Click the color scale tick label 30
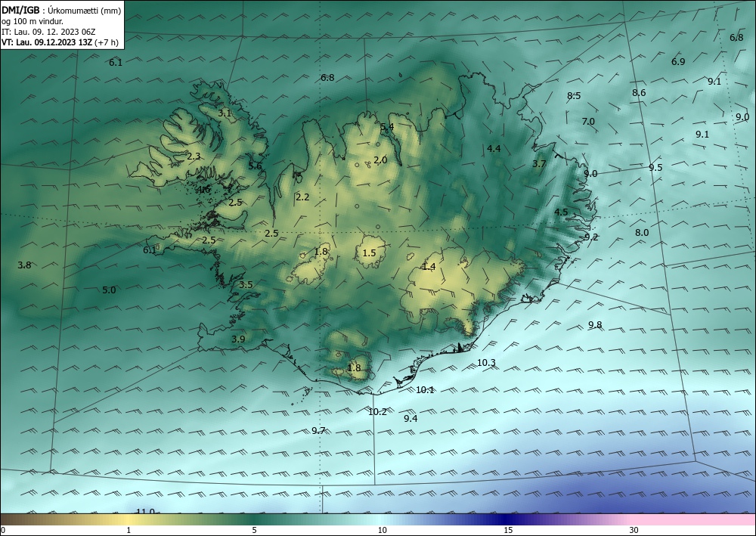This screenshot has width=756, height=536. click(634, 531)
